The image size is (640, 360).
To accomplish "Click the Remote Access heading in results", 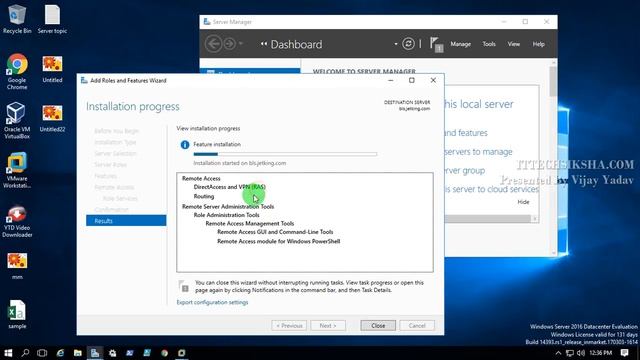I will tap(201, 178).
